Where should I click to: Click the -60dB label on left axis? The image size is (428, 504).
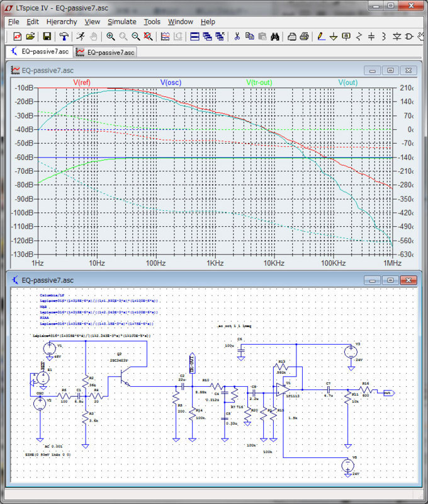[24, 157]
